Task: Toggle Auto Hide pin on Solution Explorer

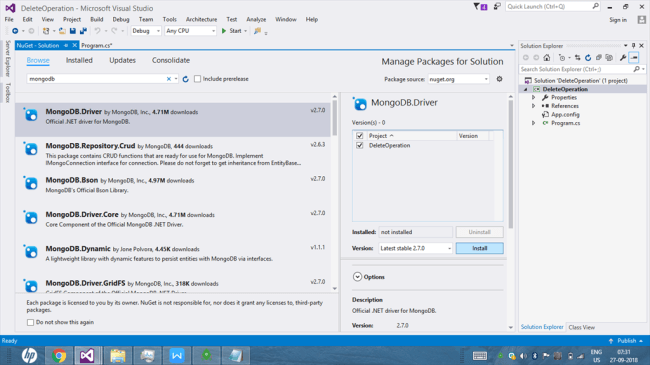Action: click(x=633, y=46)
